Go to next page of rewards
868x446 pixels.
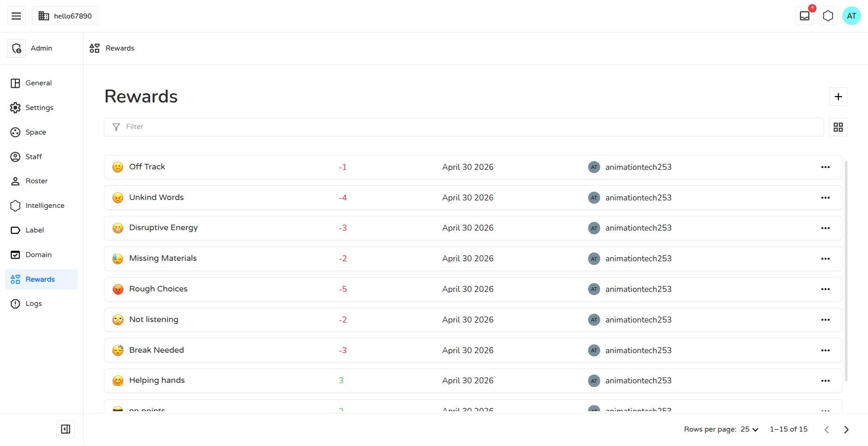[x=846, y=429]
